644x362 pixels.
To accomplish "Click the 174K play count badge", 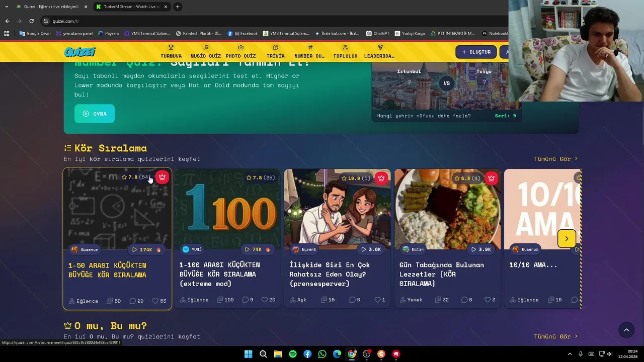I will point(147,249).
